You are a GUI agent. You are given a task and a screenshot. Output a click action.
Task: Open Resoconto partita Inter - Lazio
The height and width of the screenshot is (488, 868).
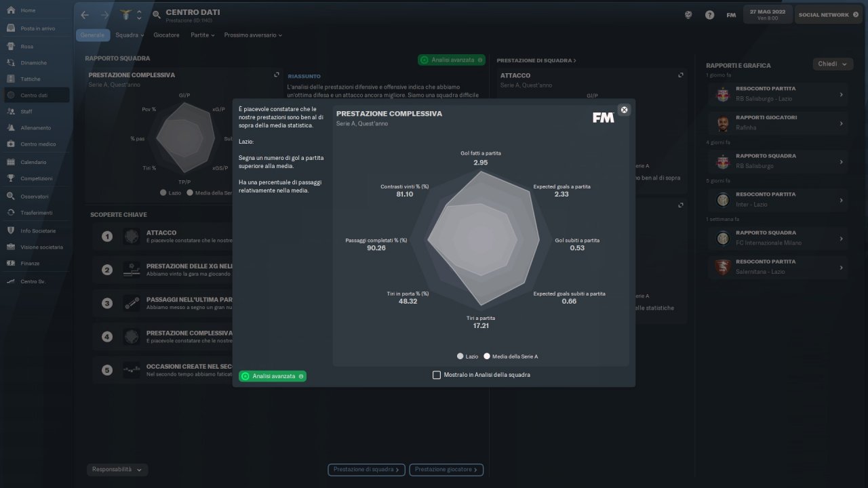coord(776,200)
